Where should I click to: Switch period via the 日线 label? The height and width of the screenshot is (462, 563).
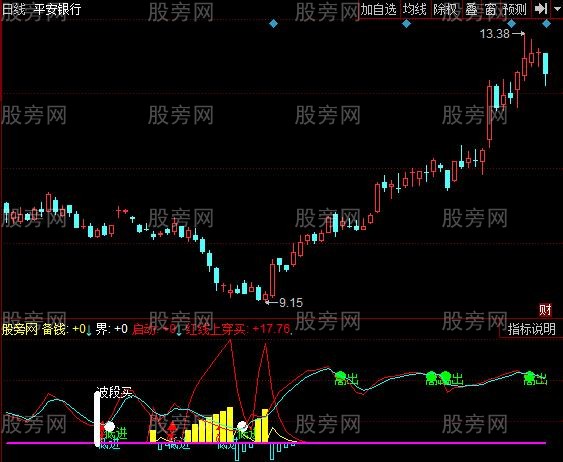(x=14, y=9)
